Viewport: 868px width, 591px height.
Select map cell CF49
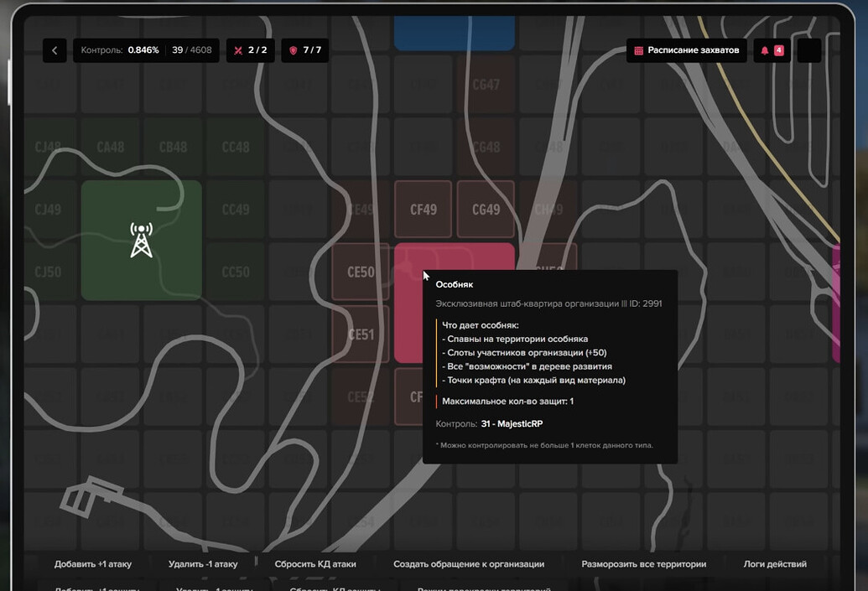[x=424, y=210]
